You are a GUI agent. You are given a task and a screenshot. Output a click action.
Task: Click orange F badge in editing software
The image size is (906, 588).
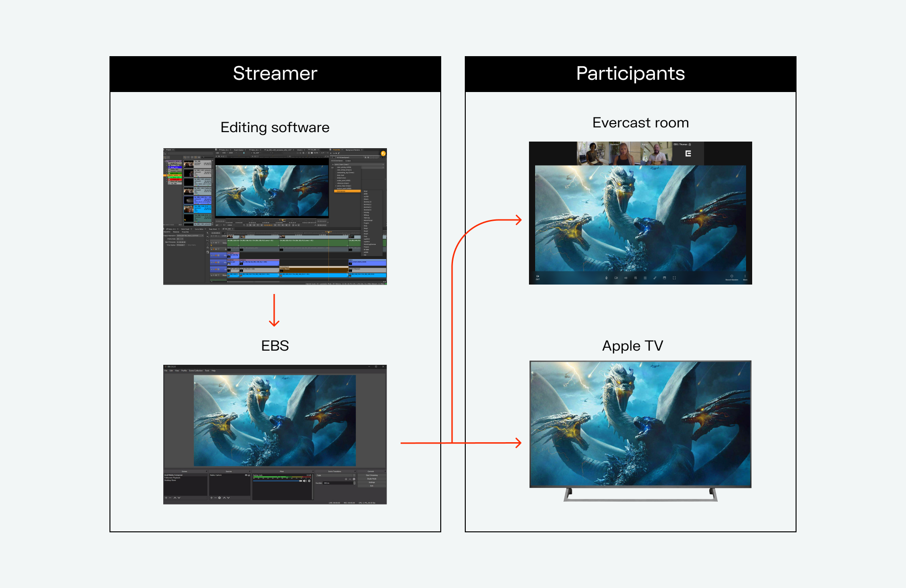383,153
